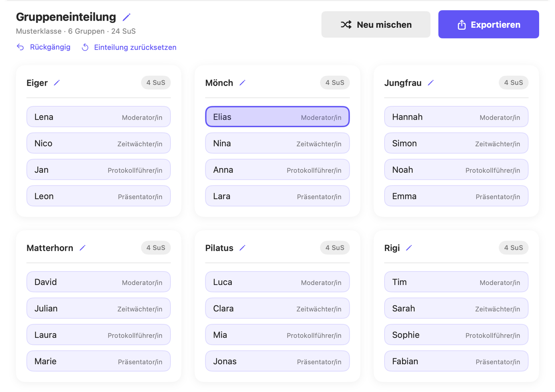Viewport: 555px width, 392px height.
Task: Export the grouping with Exportieren
Action: pyautogui.click(x=488, y=25)
